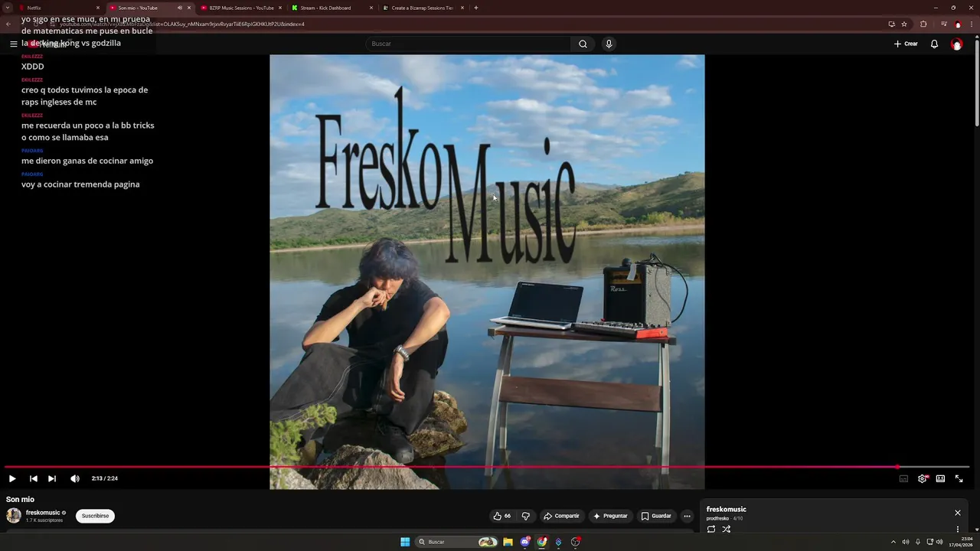Open Discord from the taskbar
The image size is (980, 551).
pos(525,542)
